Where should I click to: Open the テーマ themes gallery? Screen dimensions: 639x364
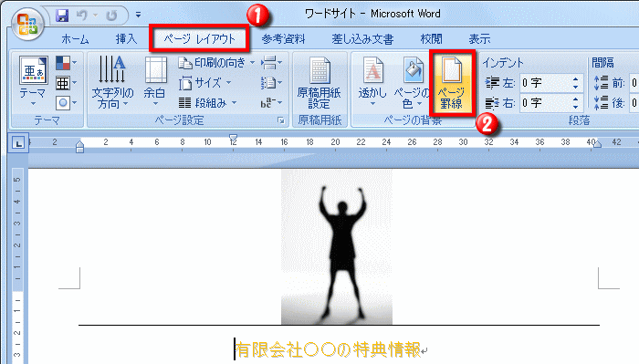(33, 82)
